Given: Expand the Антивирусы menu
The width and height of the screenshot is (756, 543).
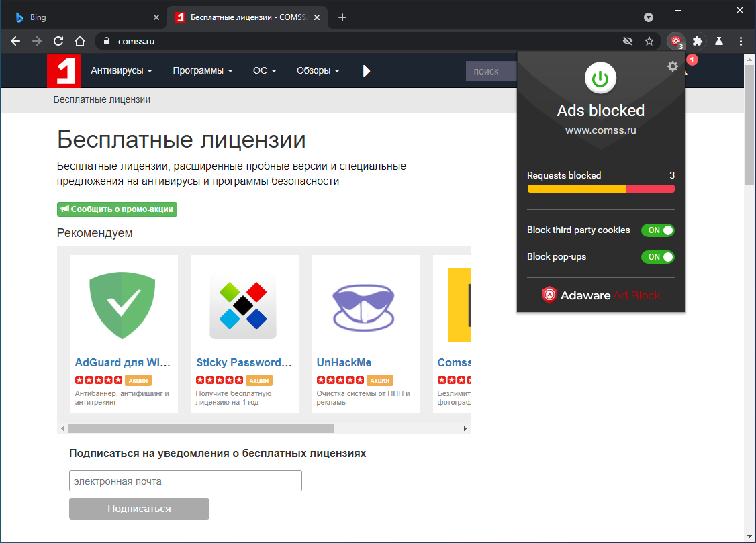Looking at the screenshot, I should [122, 71].
